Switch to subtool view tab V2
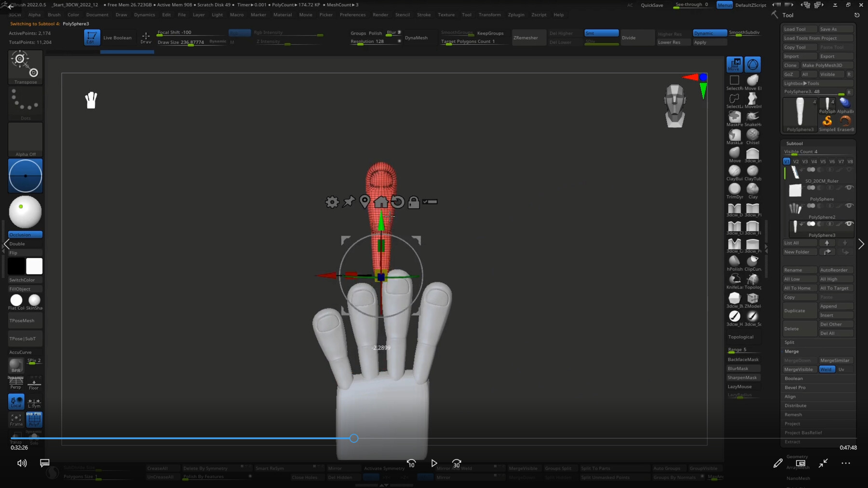Image resolution: width=868 pixels, height=488 pixels. coord(796,161)
